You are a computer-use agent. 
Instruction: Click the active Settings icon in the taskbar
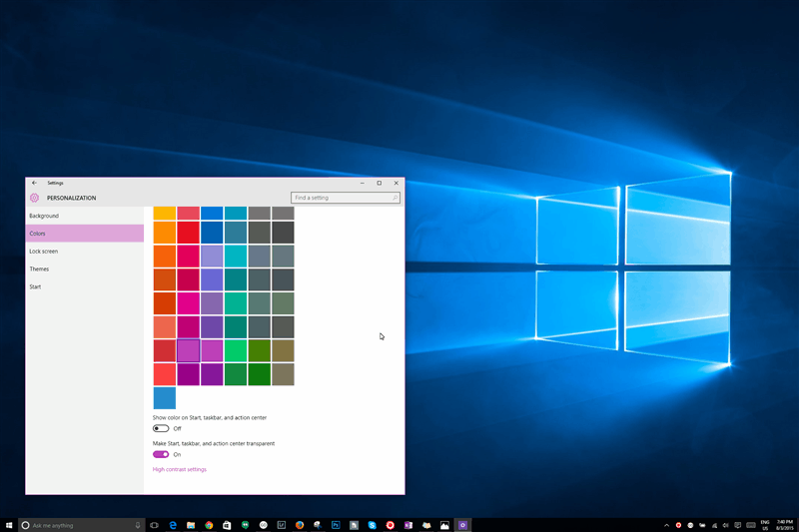(462, 525)
